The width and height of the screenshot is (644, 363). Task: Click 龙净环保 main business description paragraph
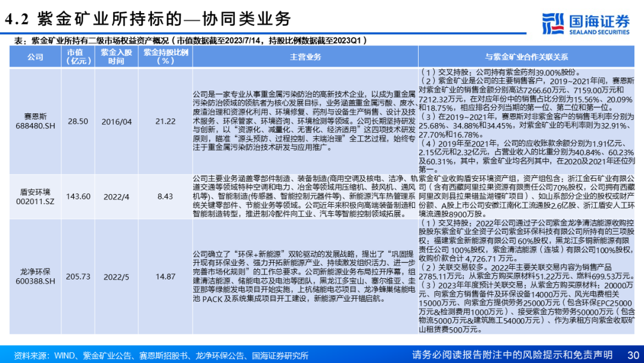point(305,276)
